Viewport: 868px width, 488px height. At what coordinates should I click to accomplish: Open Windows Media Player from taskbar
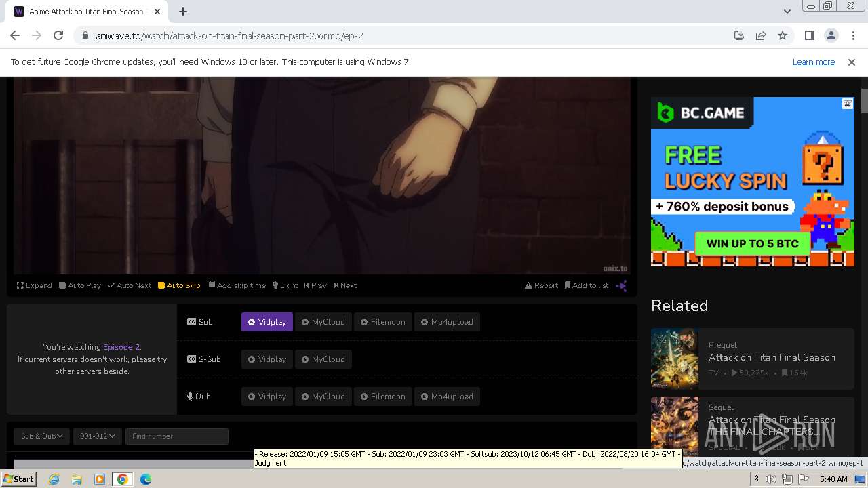[x=100, y=479]
